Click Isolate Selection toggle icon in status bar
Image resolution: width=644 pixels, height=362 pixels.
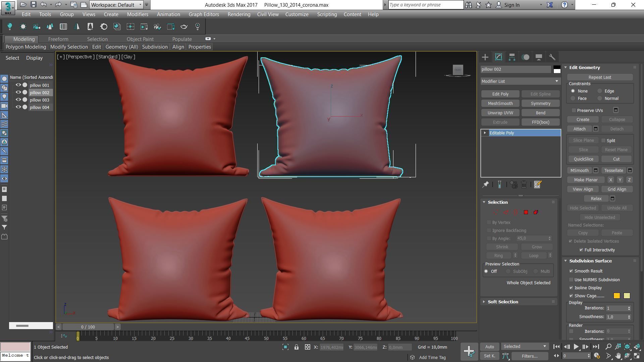pos(285,347)
